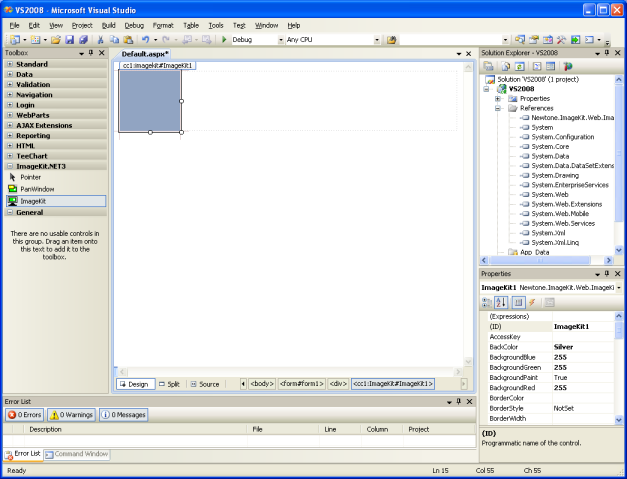Switch to Design view
The image size is (627, 479).
coord(135,384)
